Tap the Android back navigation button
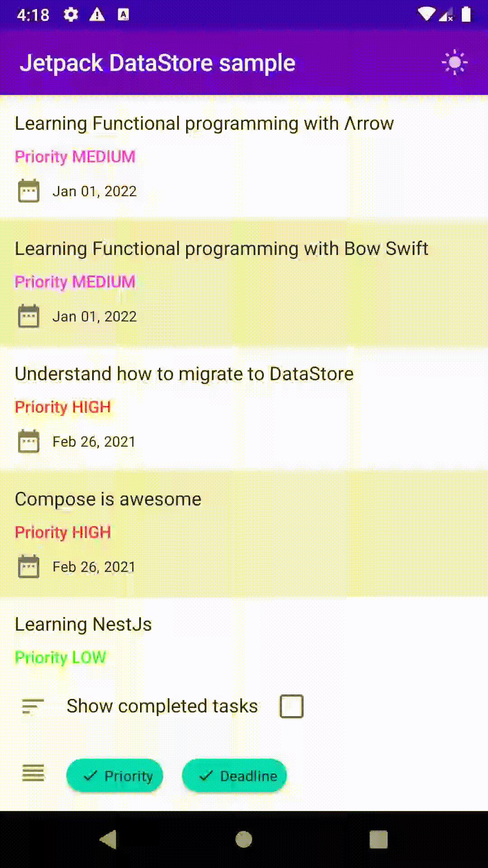Viewport: 488px width, 868px height. point(108,840)
